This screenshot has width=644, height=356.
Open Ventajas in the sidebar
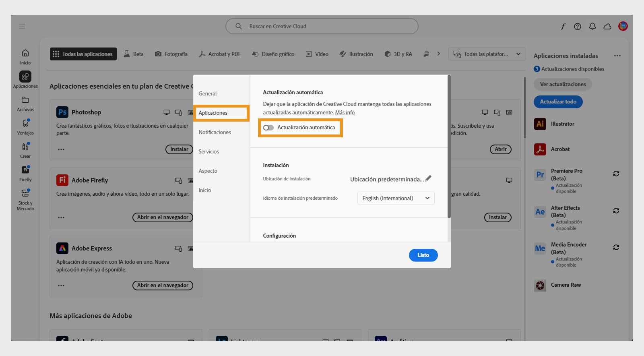click(x=25, y=127)
